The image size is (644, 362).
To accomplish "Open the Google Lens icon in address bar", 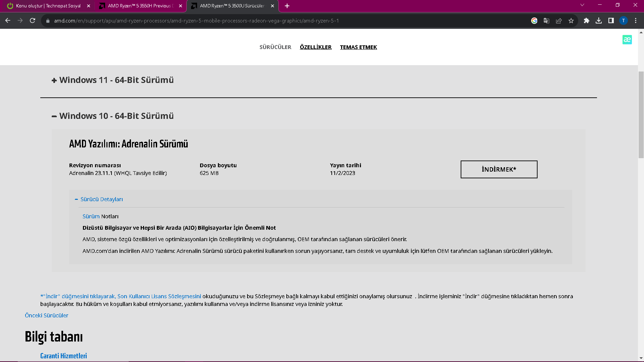I will (x=534, y=21).
